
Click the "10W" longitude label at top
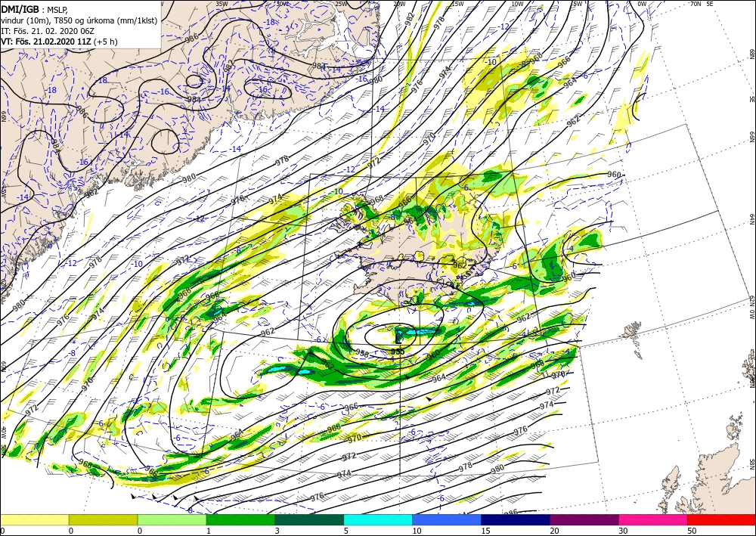pos(517,4)
